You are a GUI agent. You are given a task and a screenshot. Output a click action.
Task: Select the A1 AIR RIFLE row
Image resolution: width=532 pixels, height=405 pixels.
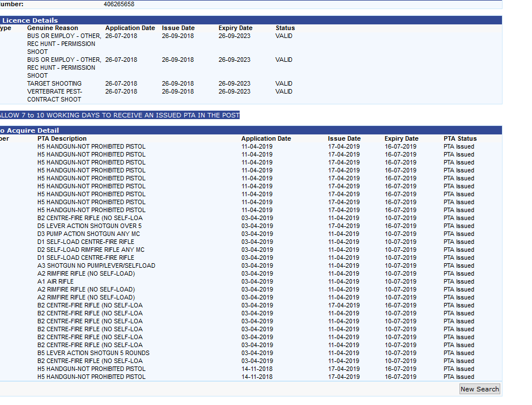point(56,281)
